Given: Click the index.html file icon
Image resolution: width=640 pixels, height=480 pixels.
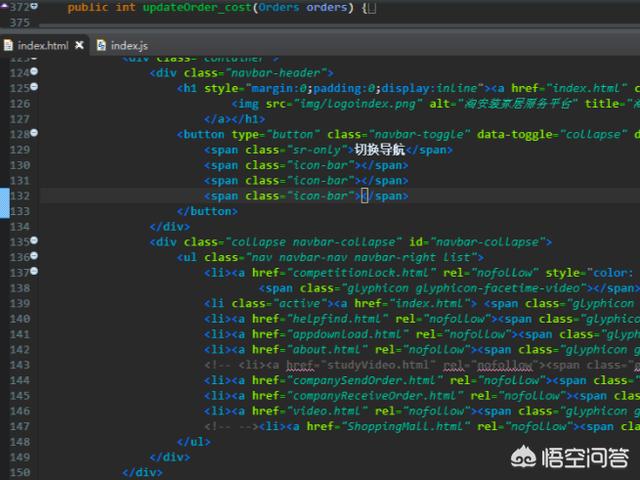Looking at the screenshot, I should (x=8, y=45).
